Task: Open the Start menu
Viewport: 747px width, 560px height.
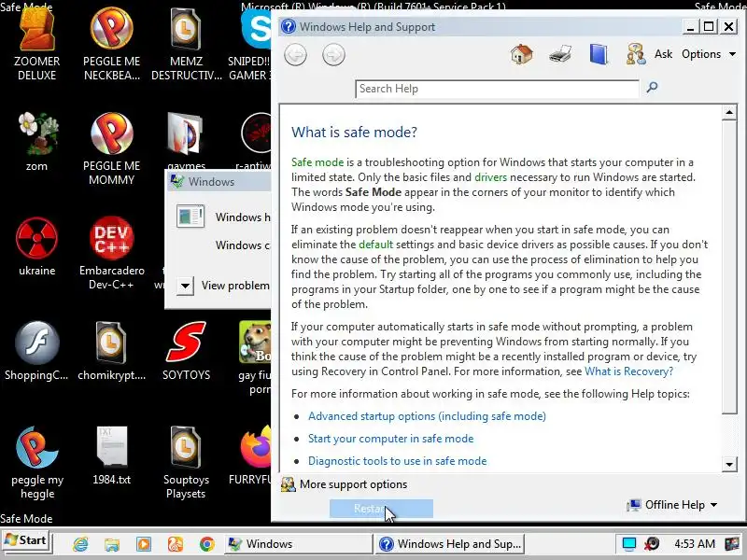Action: (26, 540)
